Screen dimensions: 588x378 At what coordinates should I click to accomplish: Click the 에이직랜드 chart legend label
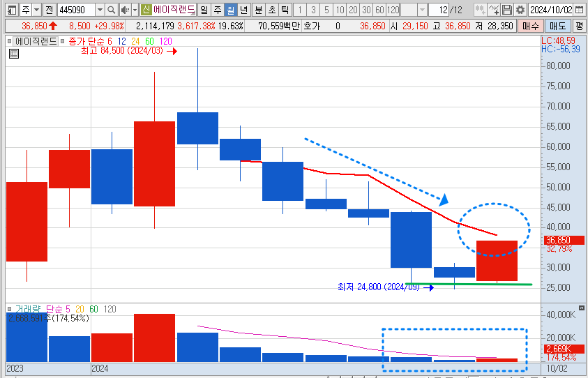pyautogui.click(x=36, y=41)
